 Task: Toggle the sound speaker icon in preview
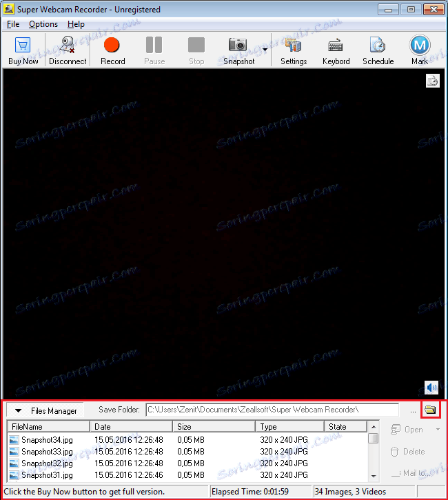click(431, 388)
